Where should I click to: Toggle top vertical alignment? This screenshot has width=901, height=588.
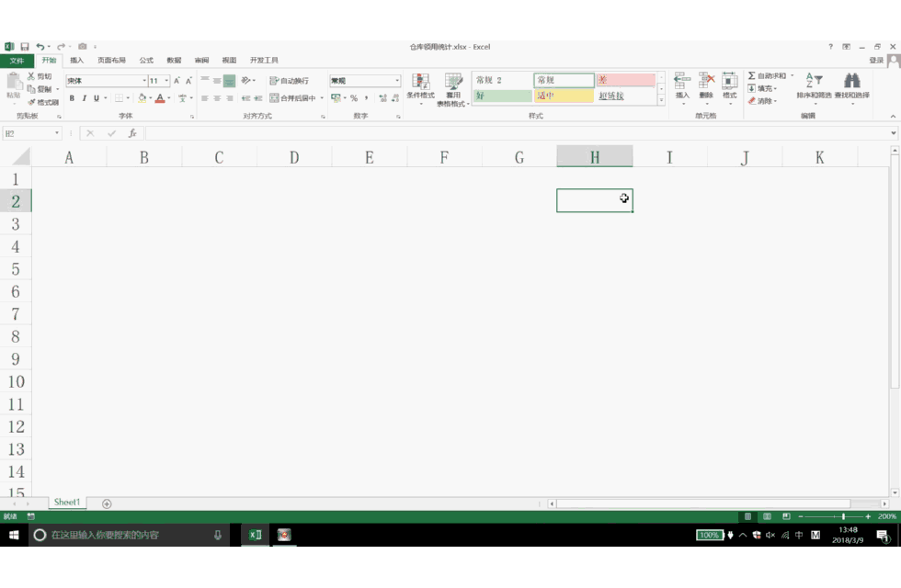click(204, 81)
